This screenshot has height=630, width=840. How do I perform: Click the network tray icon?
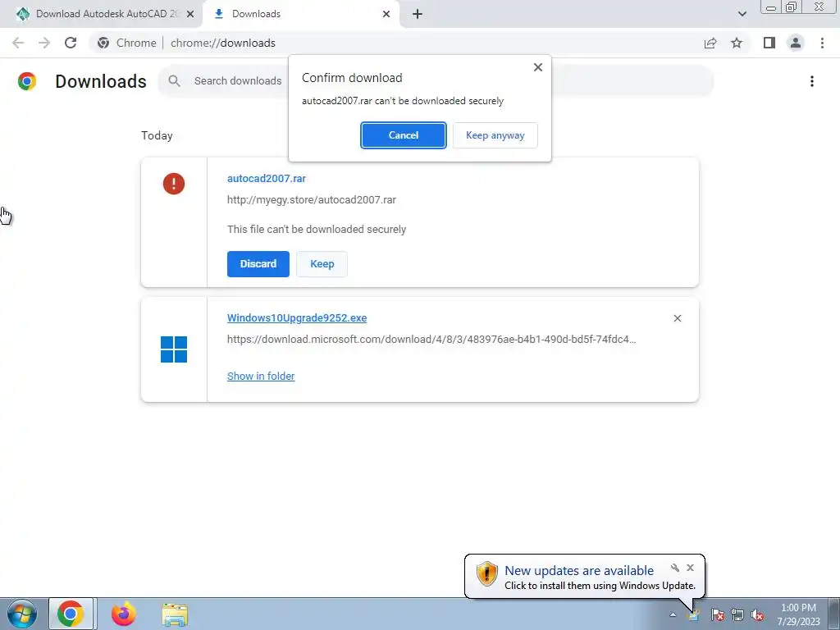pos(737,614)
